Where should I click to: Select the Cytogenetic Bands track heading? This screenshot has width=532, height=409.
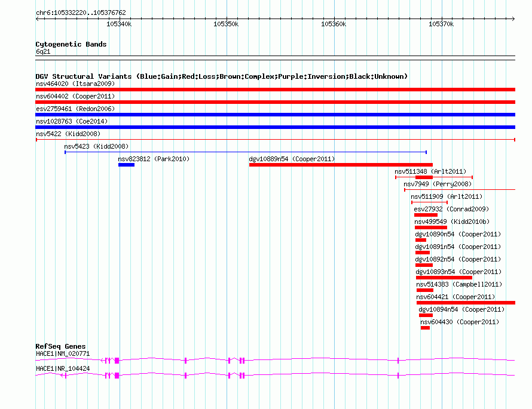(71, 44)
